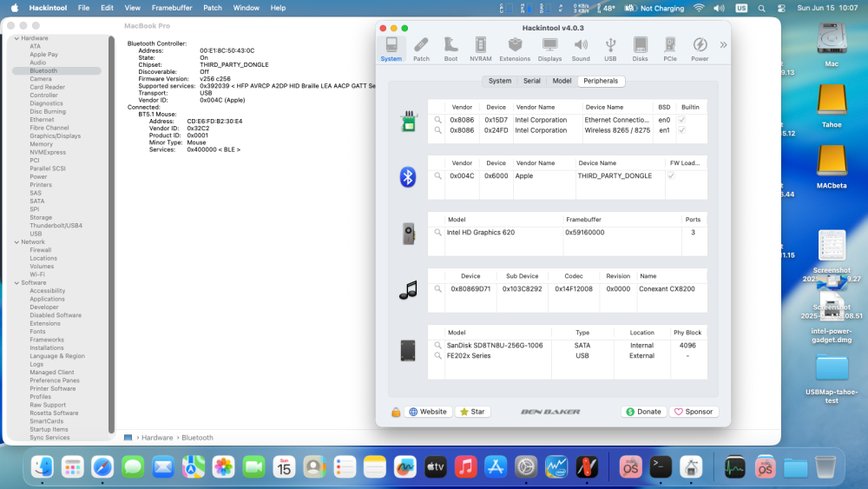Open the Framebuffer menu in menu bar
The height and width of the screenshot is (489, 868).
172,8
